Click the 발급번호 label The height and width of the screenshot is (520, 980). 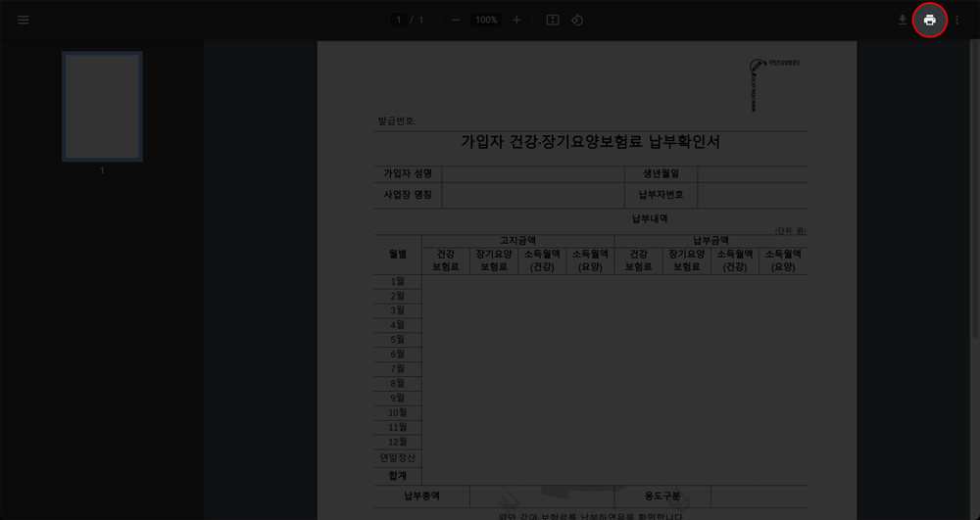click(397, 121)
